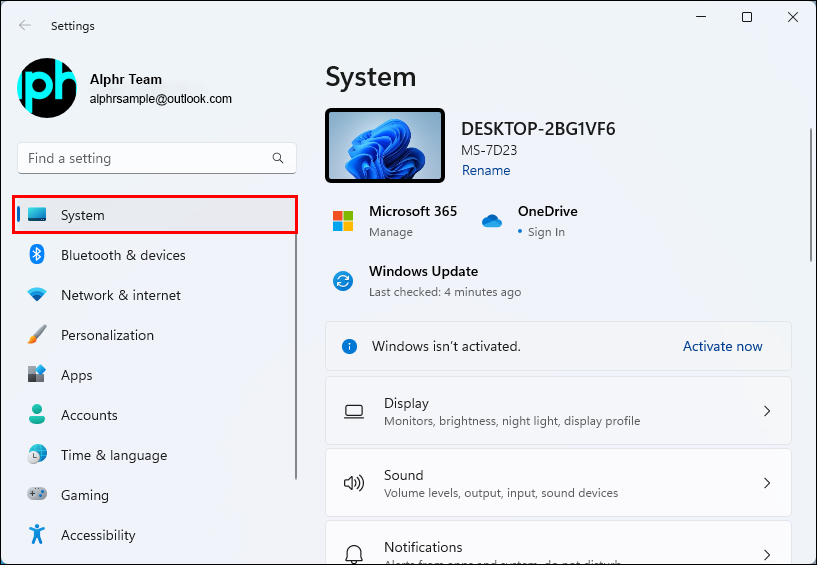817x565 pixels.
Task: Click the Notifications bell icon
Action: [354, 554]
